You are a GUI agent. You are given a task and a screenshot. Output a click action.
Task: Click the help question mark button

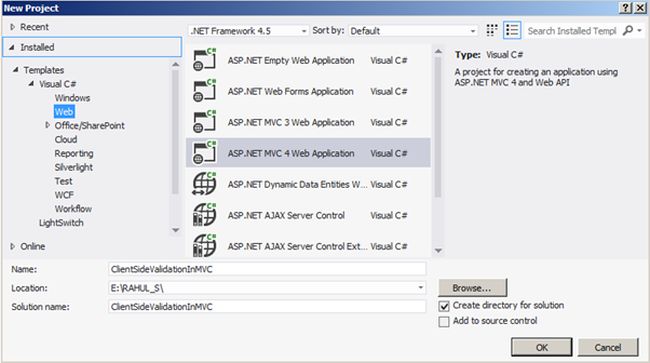click(626, 8)
